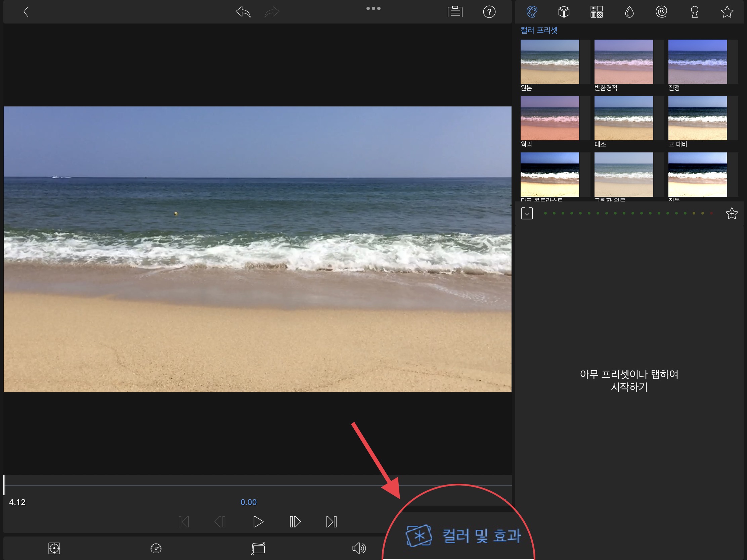Import a preset with the download arrow icon

pyautogui.click(x=527, y=213)
